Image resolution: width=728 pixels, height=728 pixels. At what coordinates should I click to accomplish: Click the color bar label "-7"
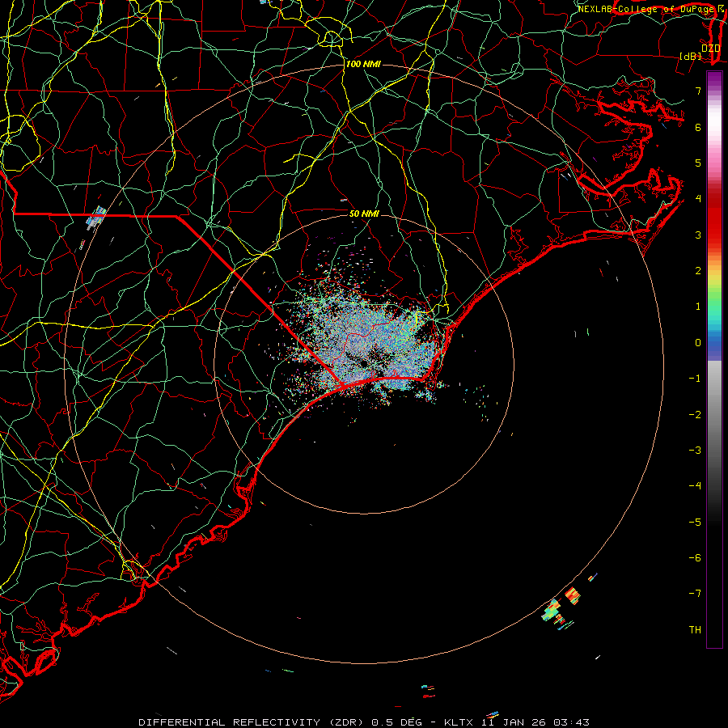tap(695, 594)
